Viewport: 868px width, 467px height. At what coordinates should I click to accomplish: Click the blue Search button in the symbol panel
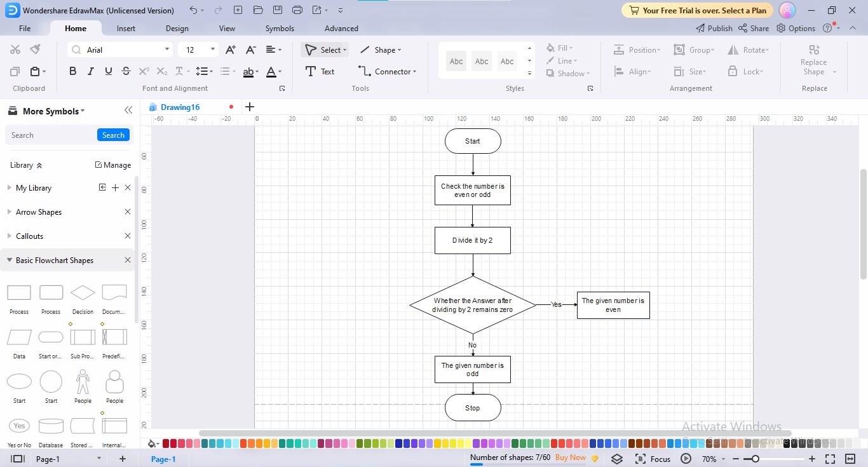coord(112,135)
